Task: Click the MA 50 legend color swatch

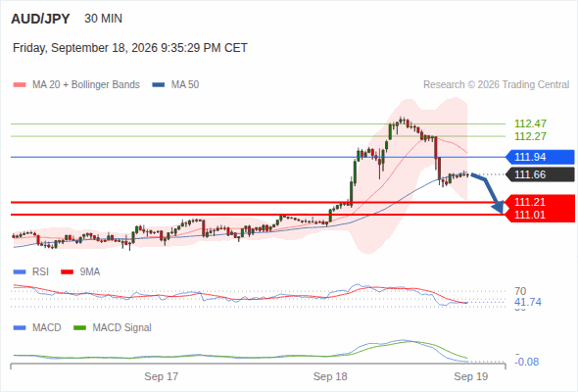Action: 159,85
